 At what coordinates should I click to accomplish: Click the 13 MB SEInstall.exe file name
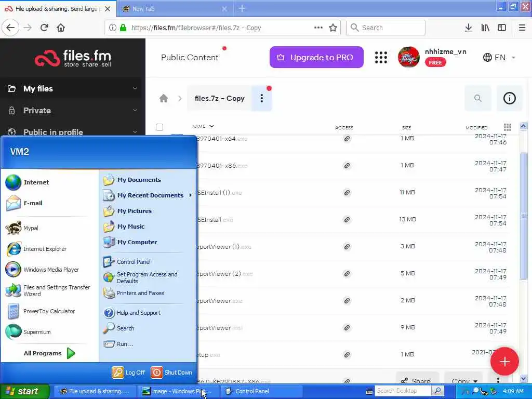pos(215,220)
